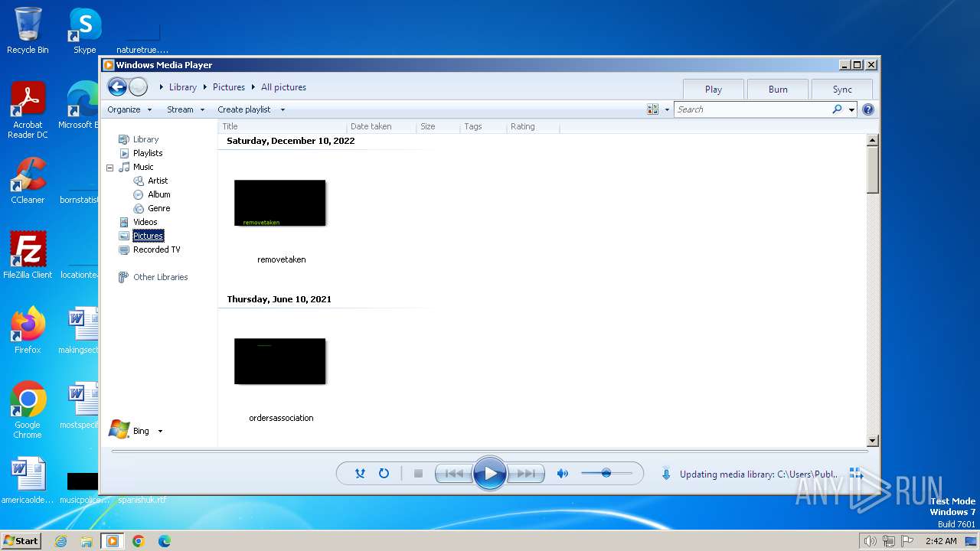This screenshot has height=551, width=980.
Task: Click the Forward navigation arrow button
Action: tap(139, 87)
